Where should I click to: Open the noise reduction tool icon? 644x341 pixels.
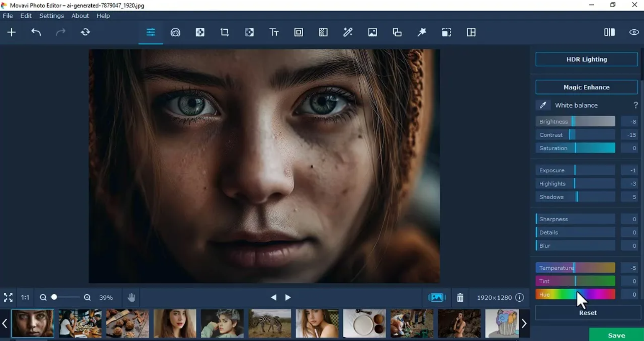[x=323, y=32]
